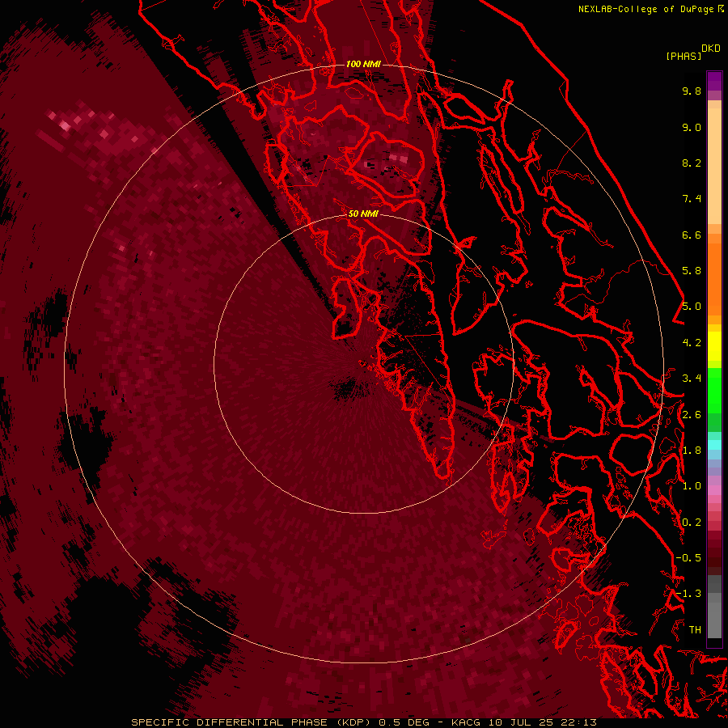Click the DKD legend title
Viewport: 728px width, 728px height.
[711, 49]
